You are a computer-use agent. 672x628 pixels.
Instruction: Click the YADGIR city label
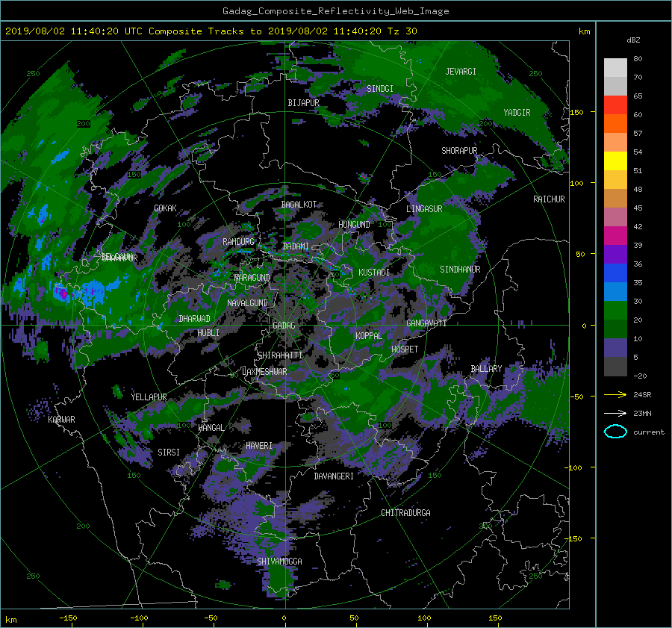tap(517, 113)
